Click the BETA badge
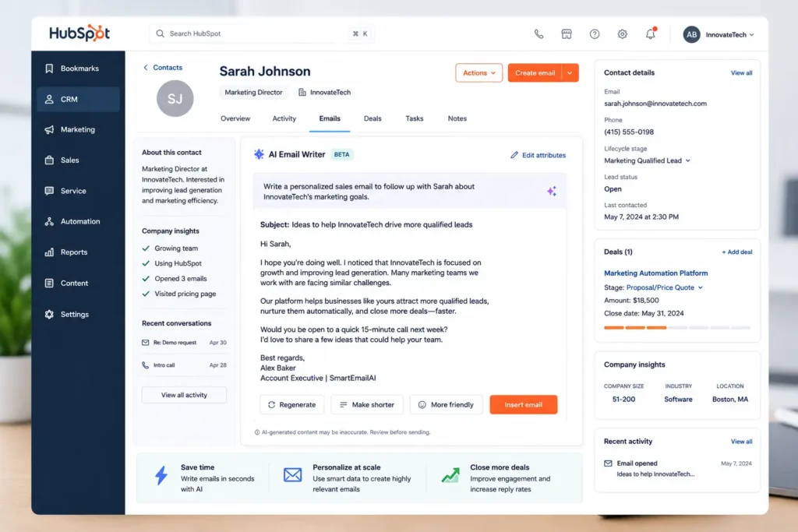798x532 pixels. (x=342, y=155)
